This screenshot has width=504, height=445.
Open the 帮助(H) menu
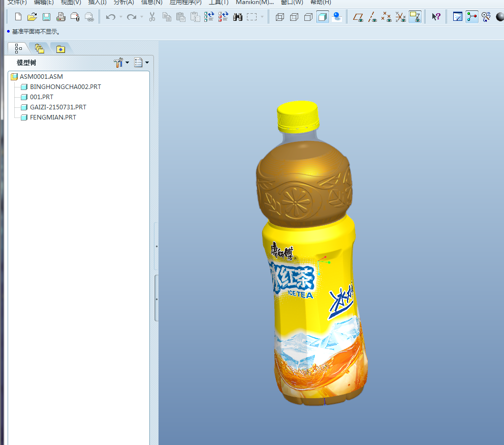pyautogui.click(x=321, y=3)
